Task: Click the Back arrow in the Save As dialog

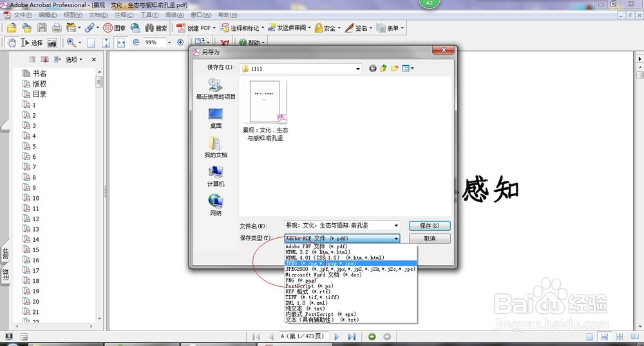Action: tap(372, 68)
